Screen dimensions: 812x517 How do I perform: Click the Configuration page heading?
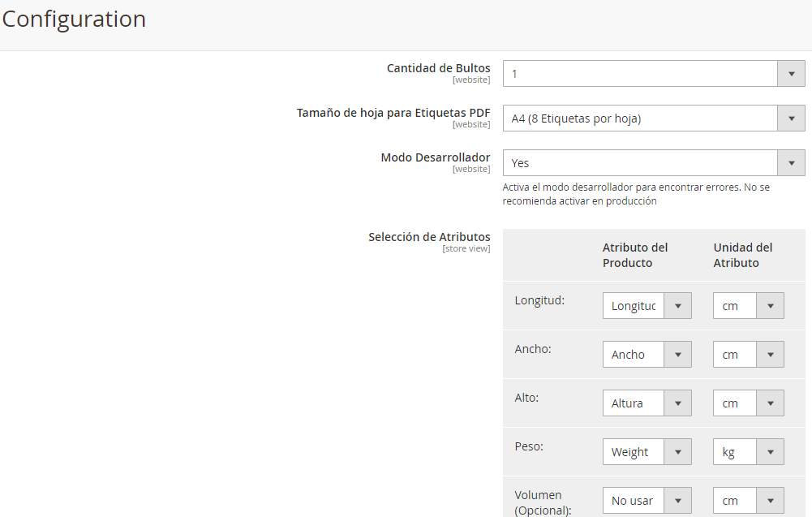(x=74, y=19)
